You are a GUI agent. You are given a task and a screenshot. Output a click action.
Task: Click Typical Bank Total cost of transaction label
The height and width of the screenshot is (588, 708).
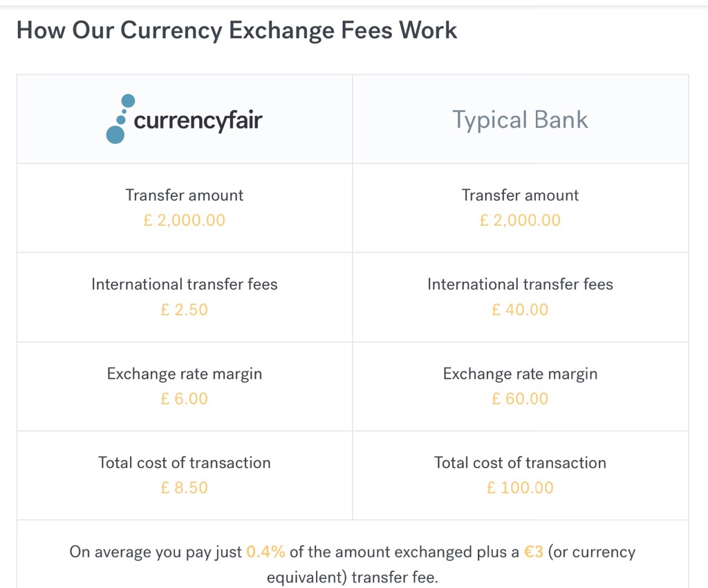(520, 462)
